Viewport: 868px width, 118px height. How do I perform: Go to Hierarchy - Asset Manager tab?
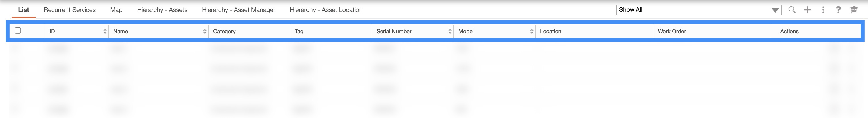239,10
